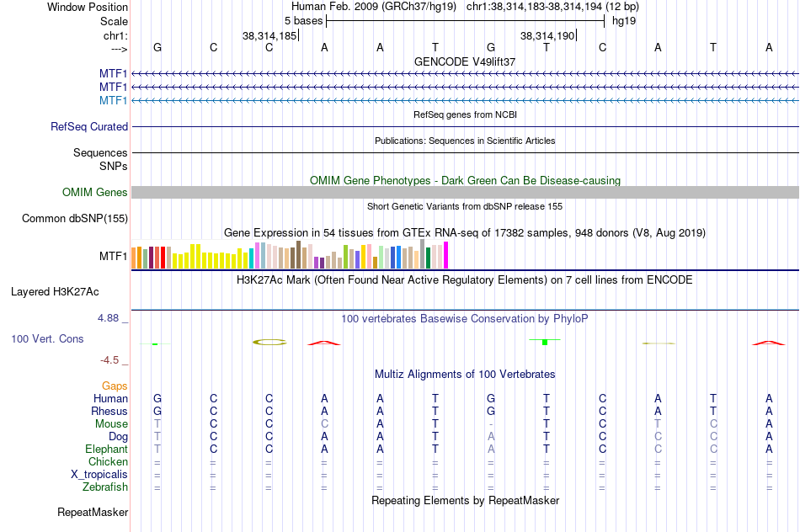Click 'Repeating Elements by RepeatMasker' title
Viewport: 800px width, 532px height.
466,500
